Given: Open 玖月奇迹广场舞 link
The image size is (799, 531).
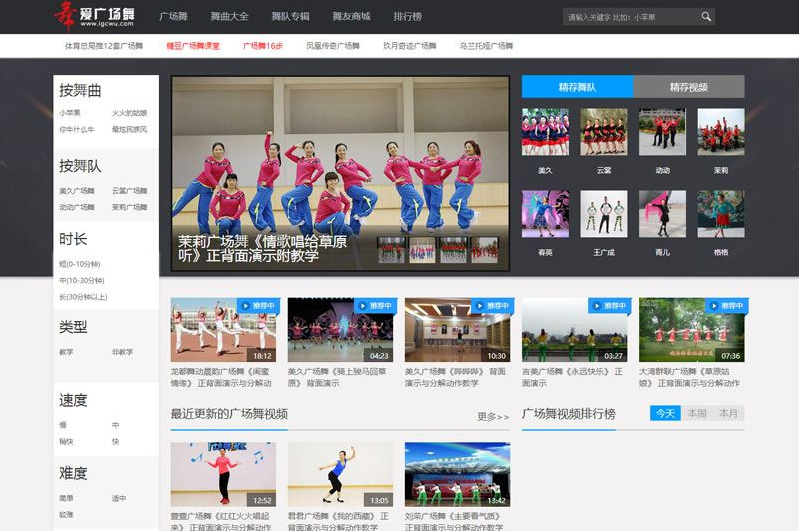Looking at the screenshot, I should point(410,46).
